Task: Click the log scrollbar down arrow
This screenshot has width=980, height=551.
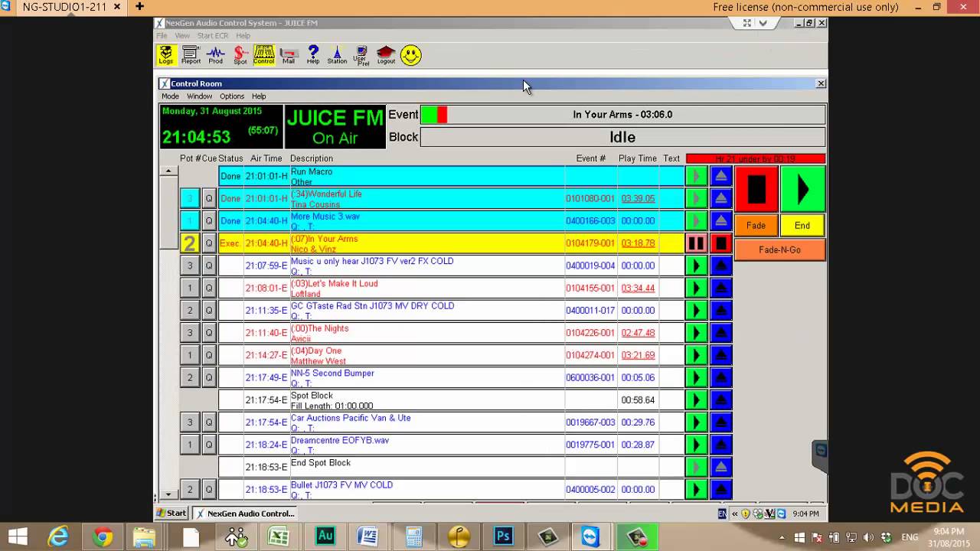Action: coord(168,494)
